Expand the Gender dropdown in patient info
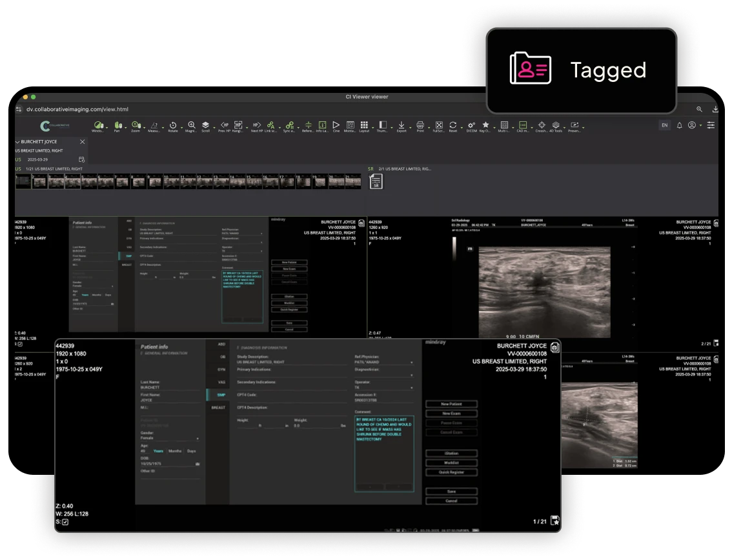The height and width of the screenshot is (560, 732). tap(198, 438)
